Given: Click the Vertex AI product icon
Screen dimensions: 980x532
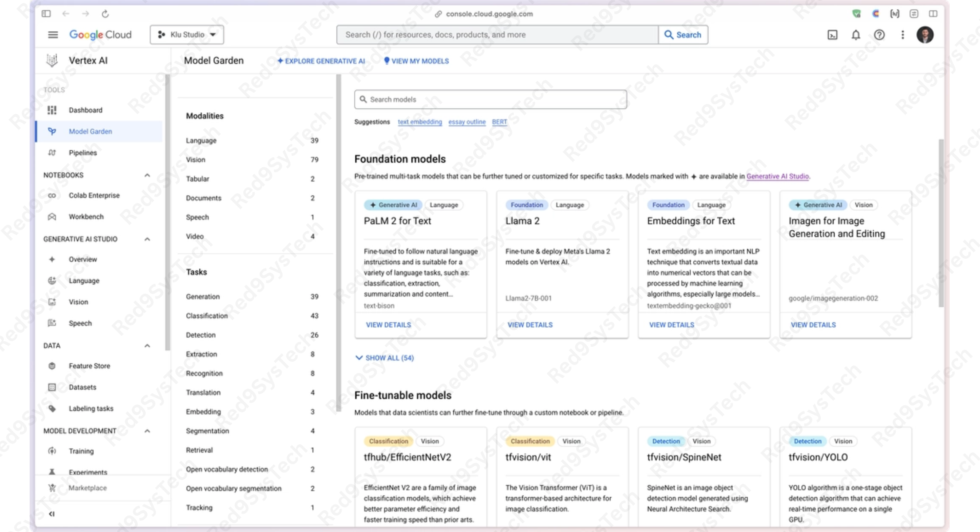Looking at the screenshot, I should (x=52, y=61).
